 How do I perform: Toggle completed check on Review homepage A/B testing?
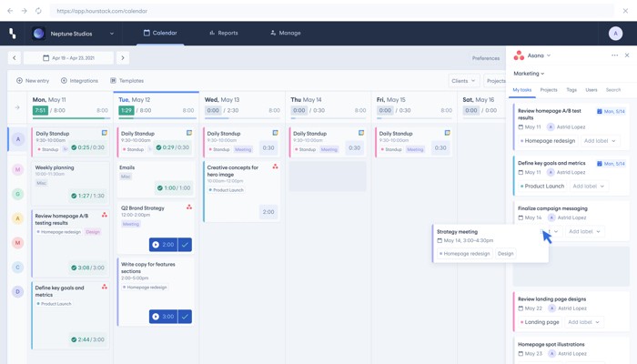(x=74, y=268)
